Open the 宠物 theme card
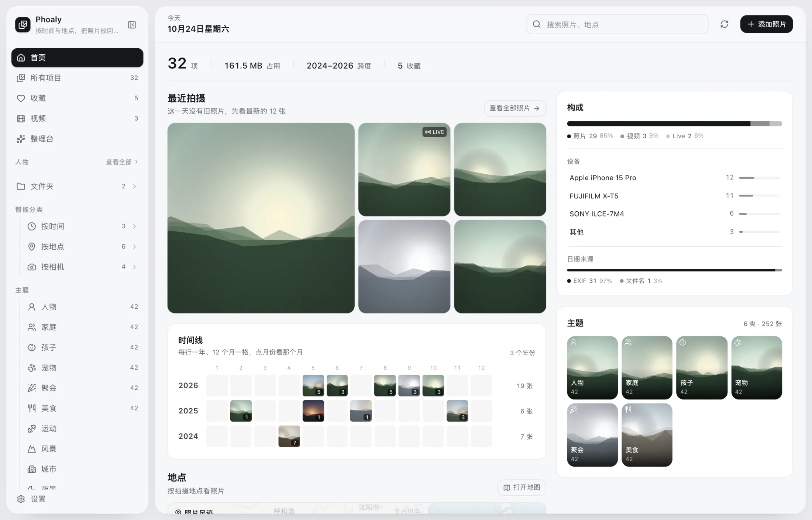Image resolution: width=812 pixels, height=520 pixels. coord(757,368)
